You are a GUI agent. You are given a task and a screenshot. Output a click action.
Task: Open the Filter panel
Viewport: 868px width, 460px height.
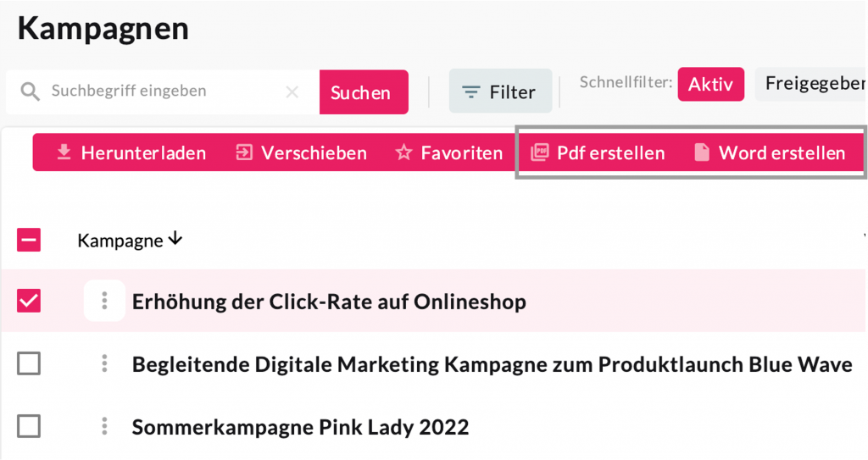pyautogui.click(x=500, y=91)
